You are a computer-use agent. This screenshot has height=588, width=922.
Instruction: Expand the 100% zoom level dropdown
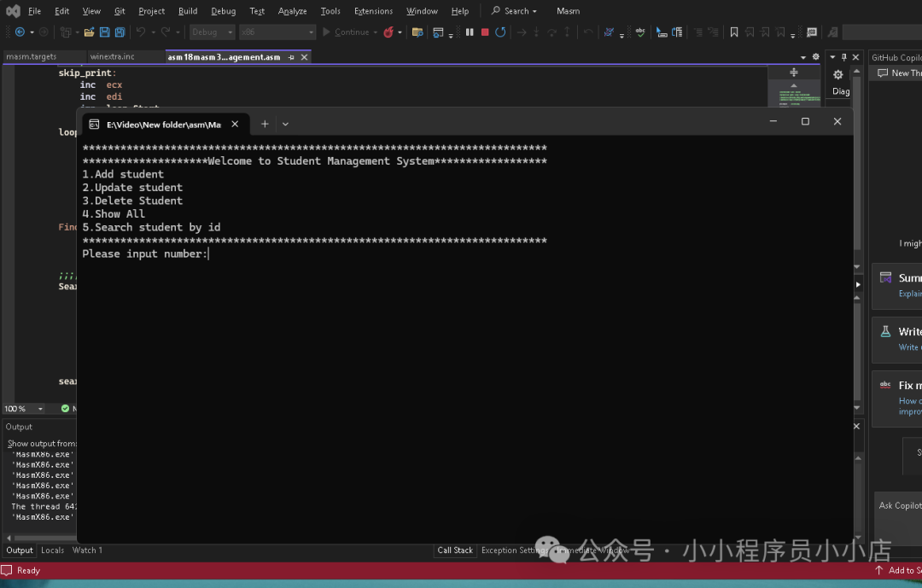[40, 409]
